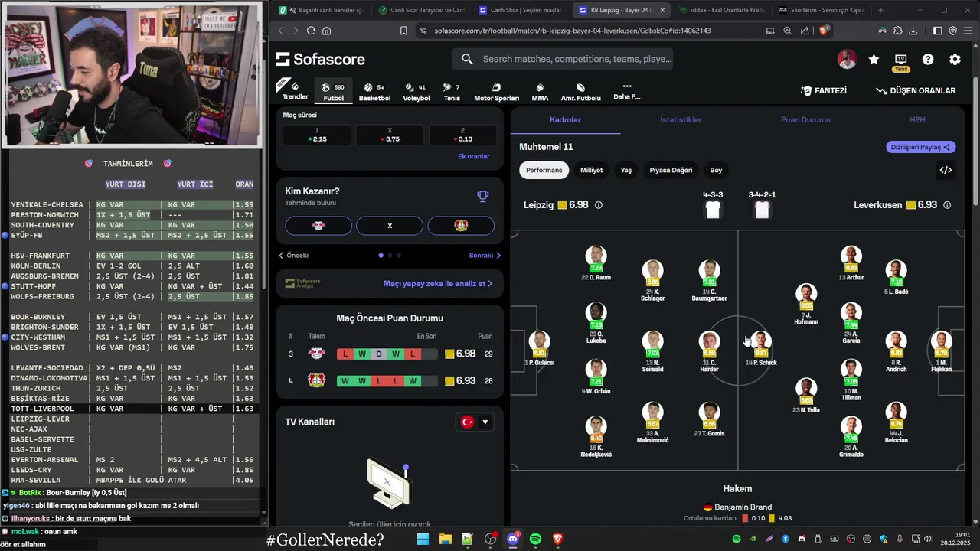Click the embed code icon in lineups

[x=946, y=170]
